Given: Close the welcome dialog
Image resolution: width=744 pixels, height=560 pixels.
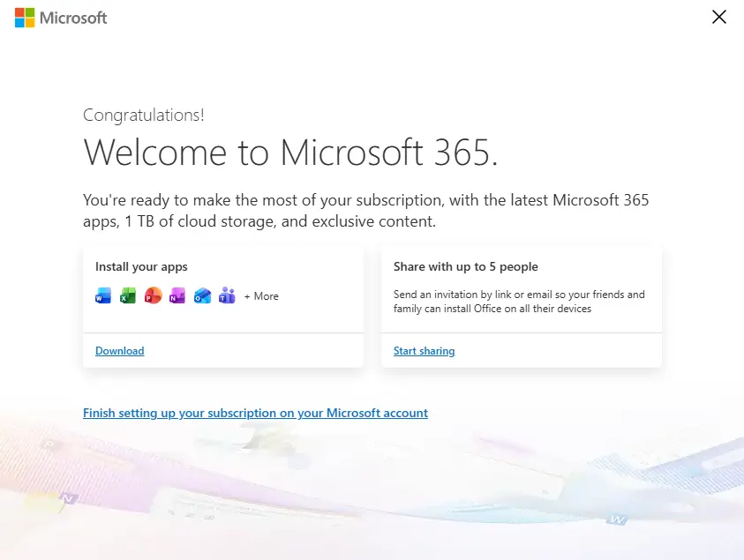Looking at the screenshot, I should [x=719, y=17].
